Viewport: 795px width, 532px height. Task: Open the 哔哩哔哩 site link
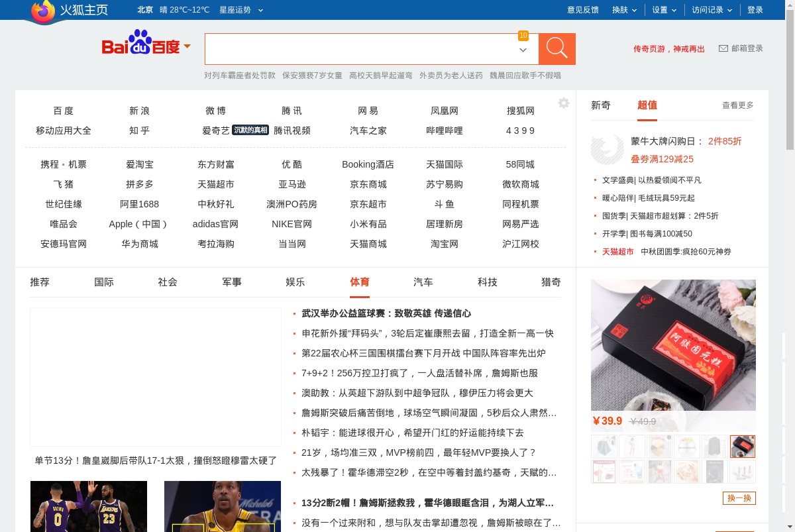click(445, 131)
